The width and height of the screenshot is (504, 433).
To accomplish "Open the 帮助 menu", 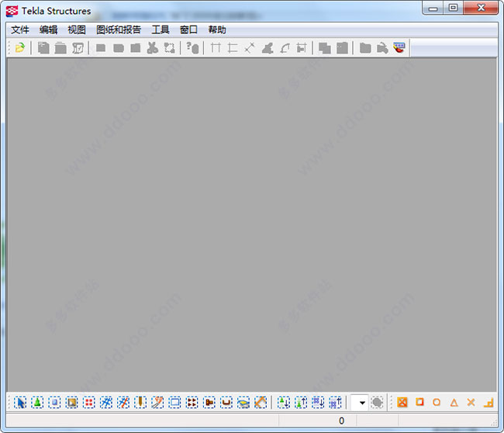I will tap(217, 30).
